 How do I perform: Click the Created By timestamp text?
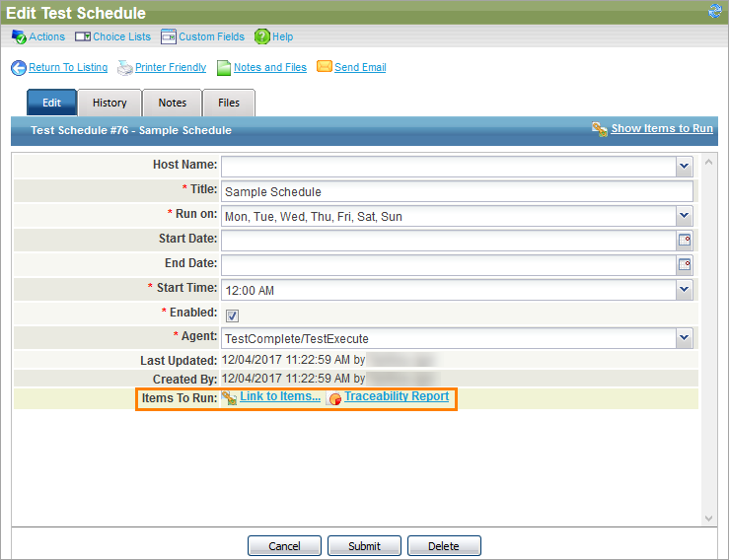tap(293, 379)
